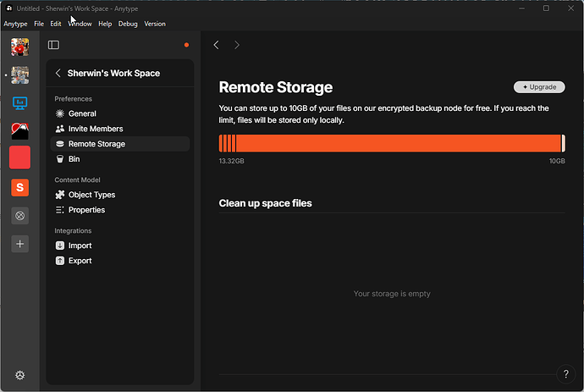Image resolution: width=584 pixels, height=392 pixels.
Task: Go back from Sherwin's Work Space settings
Action: coord(58,73)
